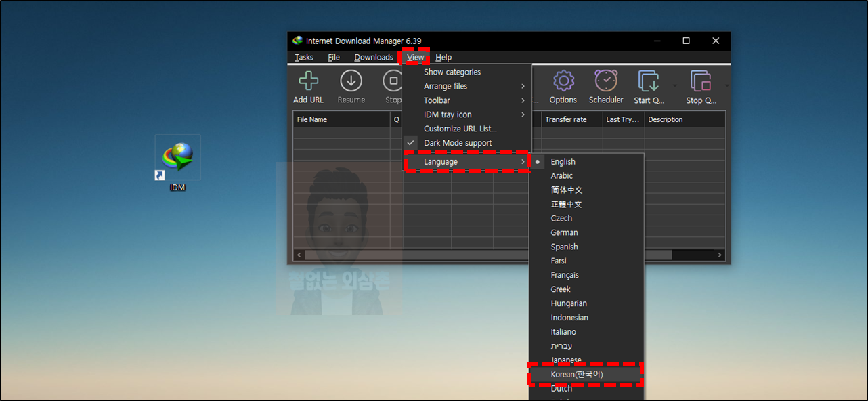Sort by Transfer rate column header
Screen dimensions: 868x401
click(x=572, y=119)
